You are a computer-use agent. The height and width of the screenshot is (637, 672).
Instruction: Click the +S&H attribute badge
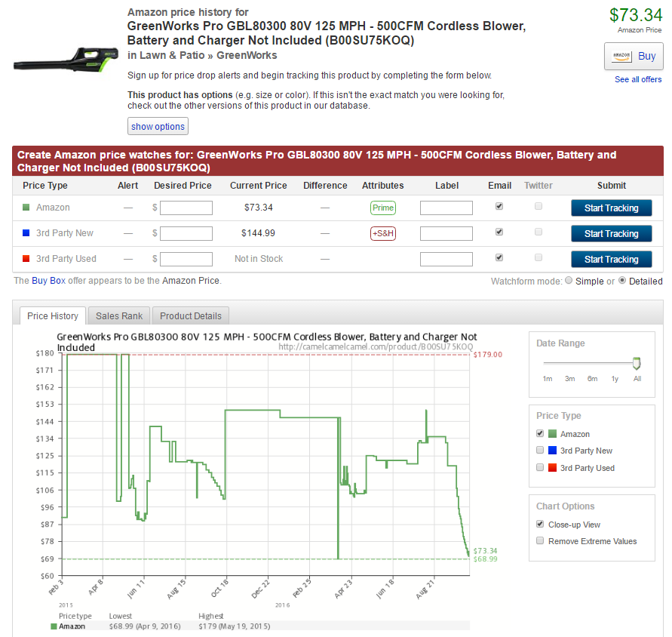pos(382,233)
